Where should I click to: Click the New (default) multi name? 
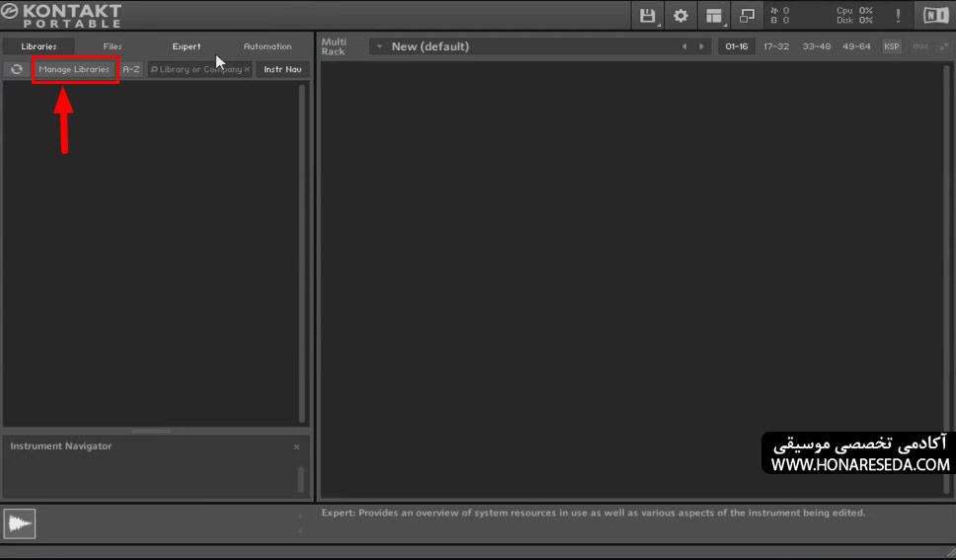(431, 46)
